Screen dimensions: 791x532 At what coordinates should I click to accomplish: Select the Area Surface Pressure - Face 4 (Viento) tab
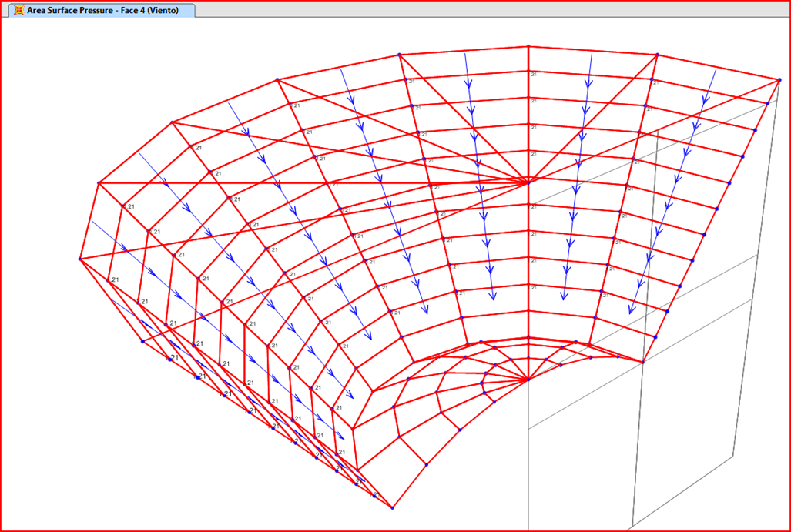point(102,11)
